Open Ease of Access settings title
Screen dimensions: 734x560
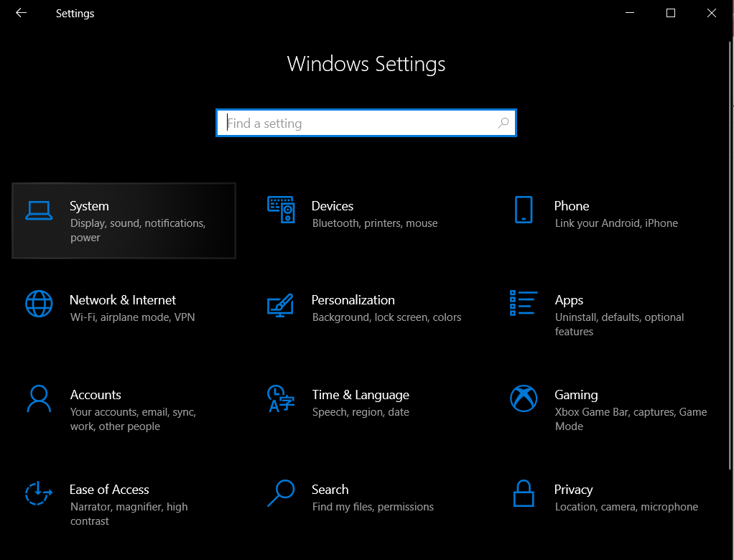(109, 490)
